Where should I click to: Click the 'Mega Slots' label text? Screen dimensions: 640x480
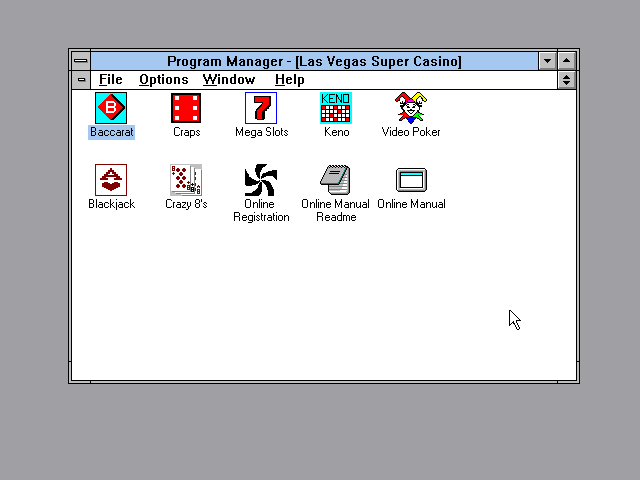click(262, 132)
